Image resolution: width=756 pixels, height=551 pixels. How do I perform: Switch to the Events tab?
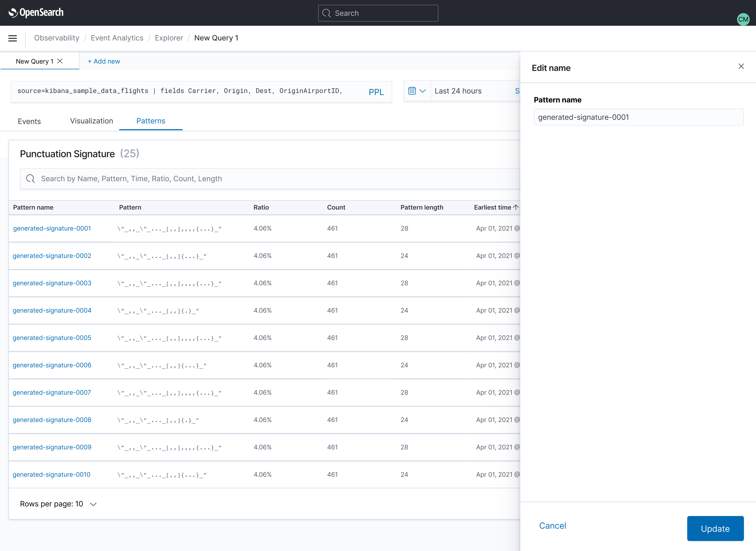click(29, 121)
